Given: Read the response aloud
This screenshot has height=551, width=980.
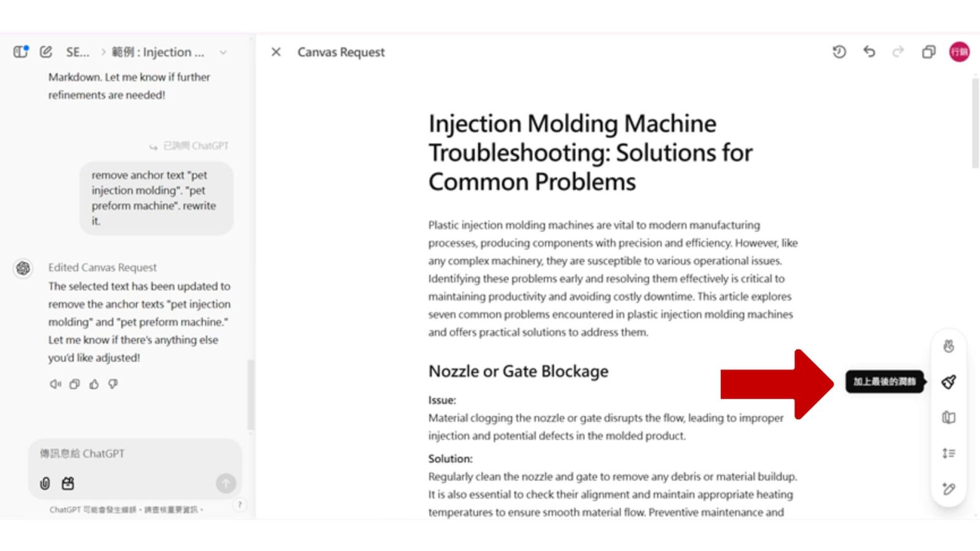Looking at the screenshot, I should 55,384.
